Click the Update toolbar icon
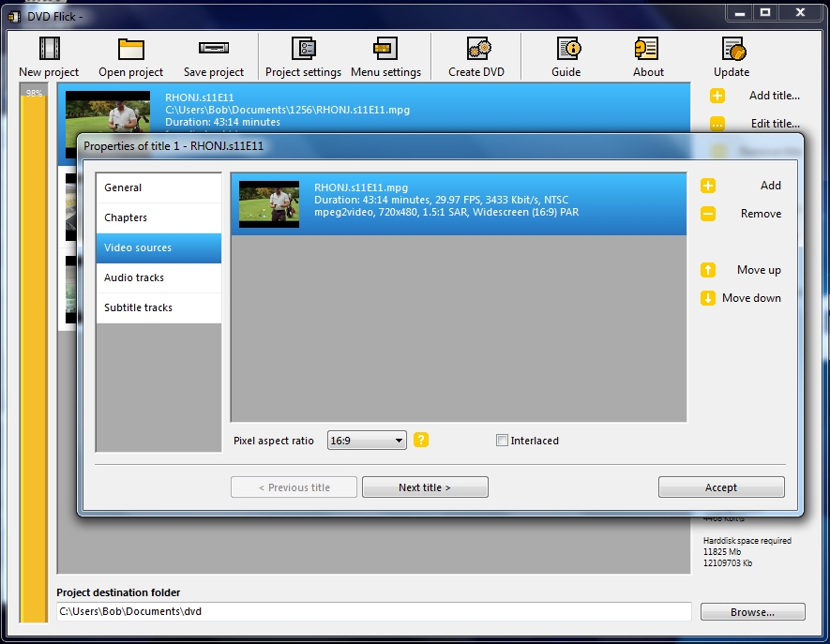 [x=733, y=49]
